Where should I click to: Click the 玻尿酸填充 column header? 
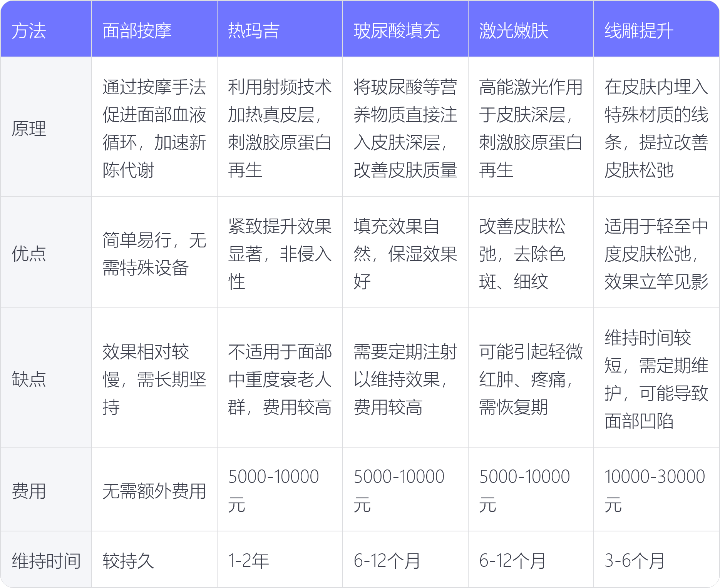[405, 29]
